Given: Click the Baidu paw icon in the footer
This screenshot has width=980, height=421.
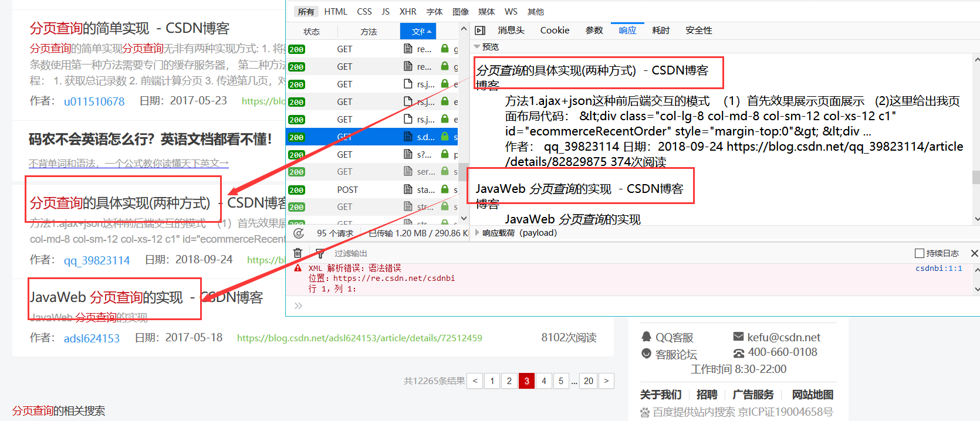Looking at the screenshot, I should coord(645,412).
